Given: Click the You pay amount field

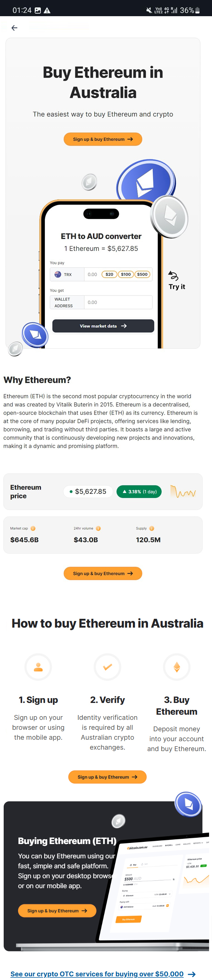Looking at the screenshot, I should point(93,274).
